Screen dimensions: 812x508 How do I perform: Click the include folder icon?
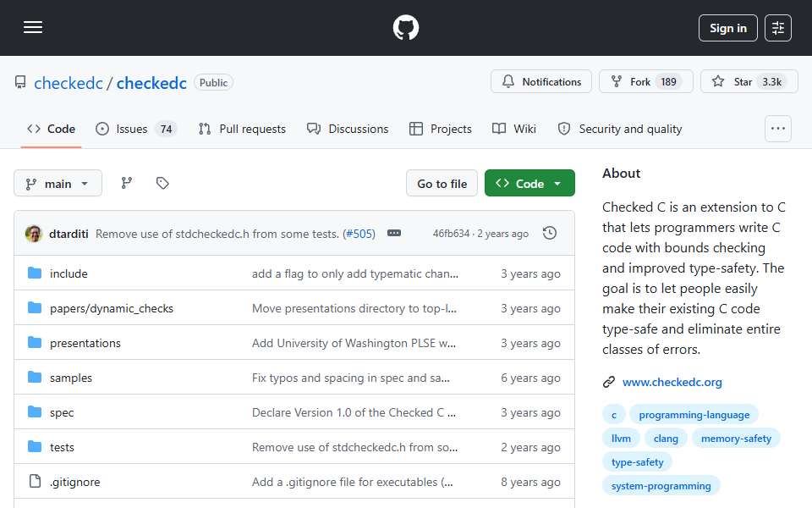[35, 273]
